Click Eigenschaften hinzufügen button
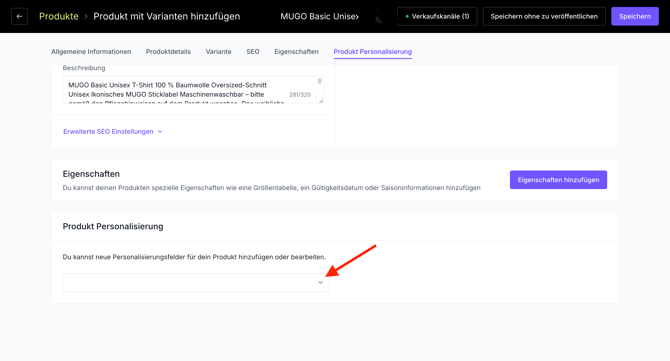The height and width of the screenshot is (361, 670). (558, 180)
